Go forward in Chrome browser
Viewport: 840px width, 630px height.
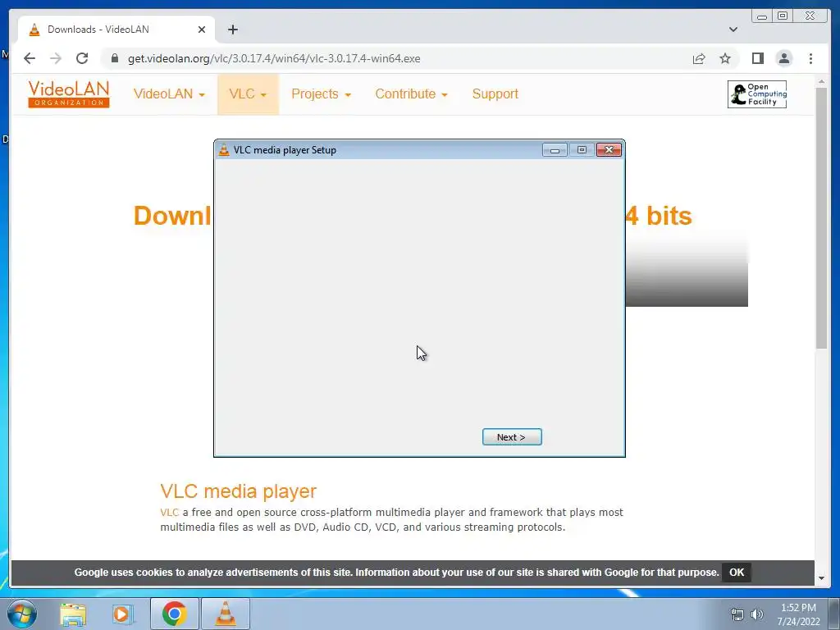coord(56,58)
